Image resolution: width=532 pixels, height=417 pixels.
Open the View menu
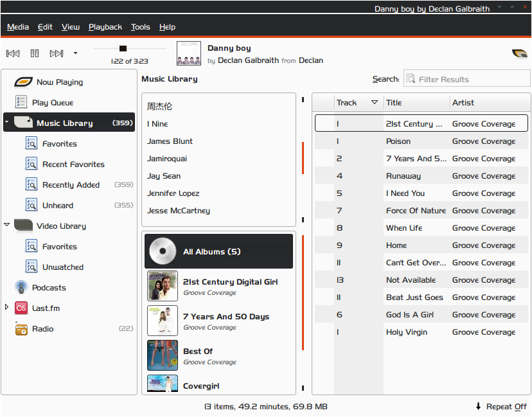pos(71,27)
